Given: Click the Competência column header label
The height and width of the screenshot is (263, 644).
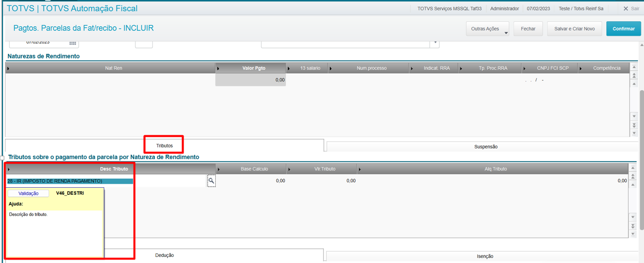Looking at the screenshot, I should 607,68.
